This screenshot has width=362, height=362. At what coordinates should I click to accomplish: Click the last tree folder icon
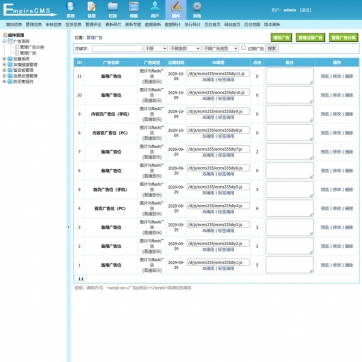(x=10, y=81)
